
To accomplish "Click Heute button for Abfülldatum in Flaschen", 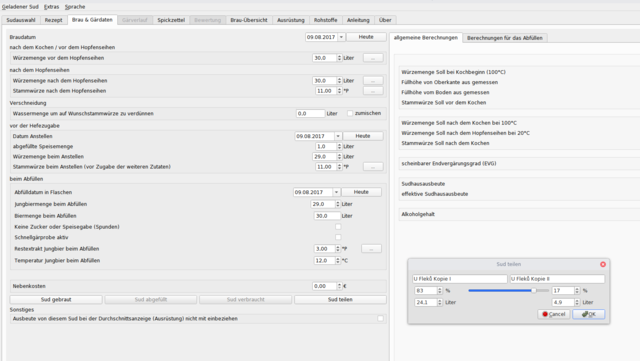I will point(361,192).
